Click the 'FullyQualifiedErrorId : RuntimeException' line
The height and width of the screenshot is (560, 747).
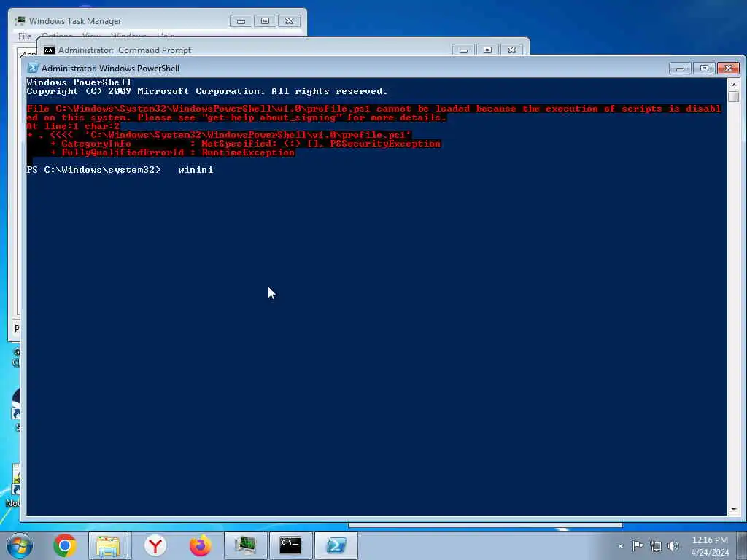tap(172, 152)
